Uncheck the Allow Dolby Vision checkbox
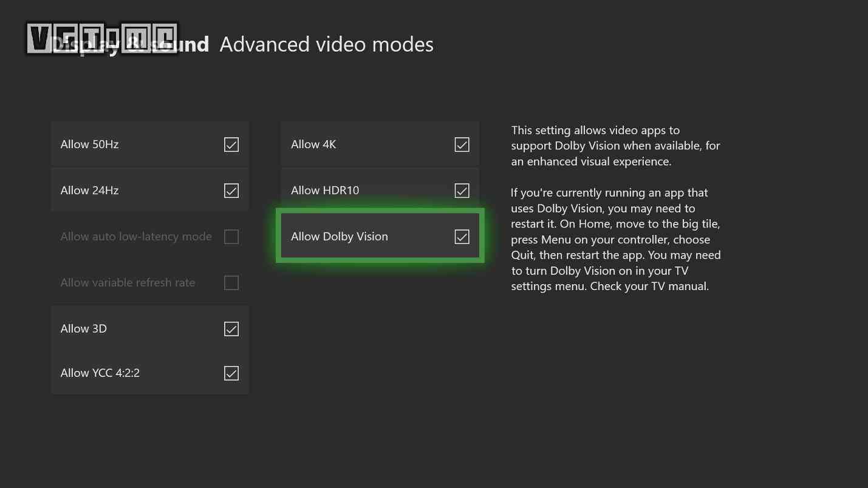This screenshot has height=488, width=868. 462,237
